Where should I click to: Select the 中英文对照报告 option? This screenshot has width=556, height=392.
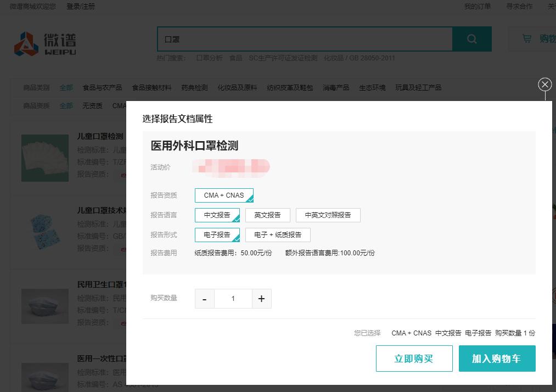(328, 215)
